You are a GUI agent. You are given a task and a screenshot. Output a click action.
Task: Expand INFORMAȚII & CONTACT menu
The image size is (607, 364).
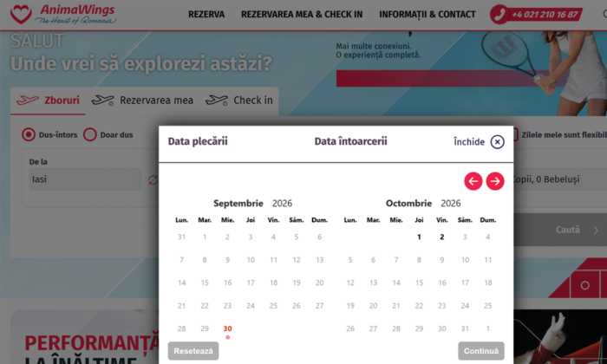[x=428, y=15]
